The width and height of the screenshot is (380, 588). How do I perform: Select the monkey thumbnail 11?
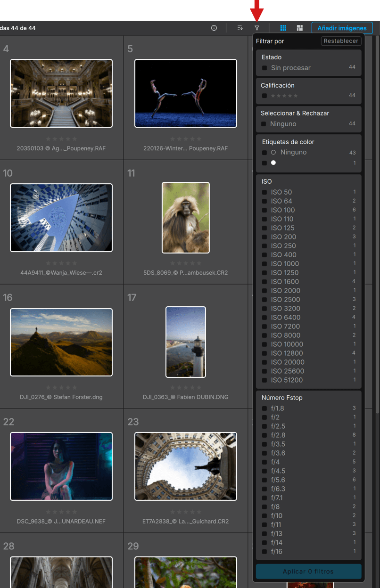[x=186, y=218]
